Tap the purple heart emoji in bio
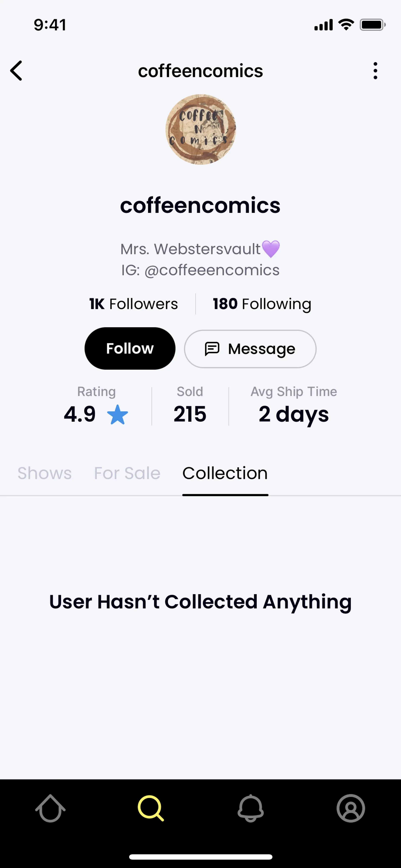Screen dimensions: 401x868 271,249
